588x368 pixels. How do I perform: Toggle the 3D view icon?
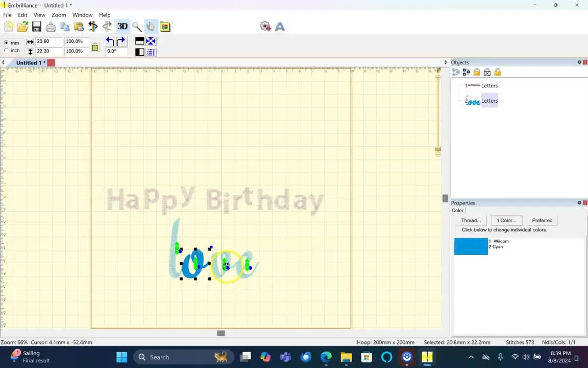pyautogui.click(x=122, y=26)
